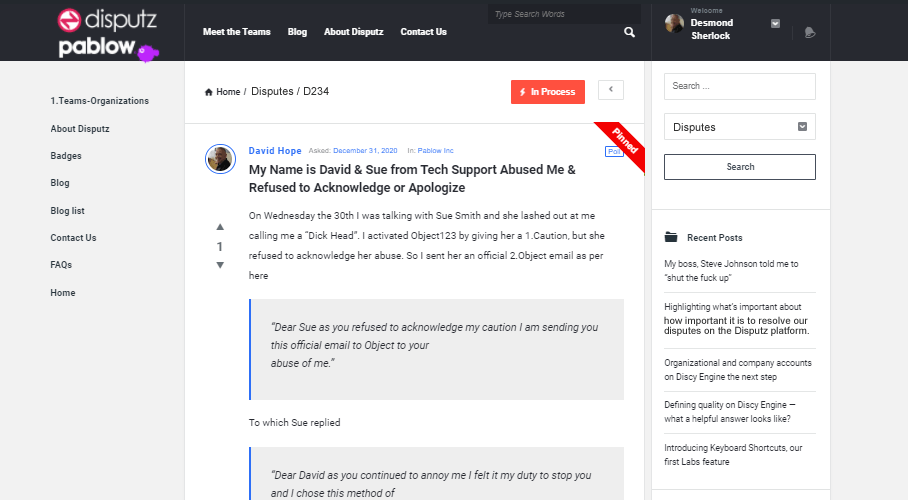Expand the user account dropdown arrow
Viewport: 908px width, 500px height.
click(x=776, y=23)
